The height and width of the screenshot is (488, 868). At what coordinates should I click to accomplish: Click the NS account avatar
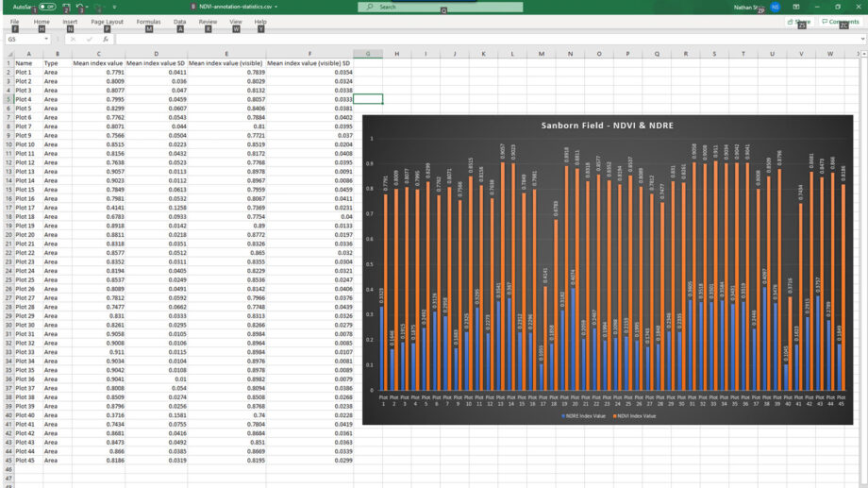point(775,8)
